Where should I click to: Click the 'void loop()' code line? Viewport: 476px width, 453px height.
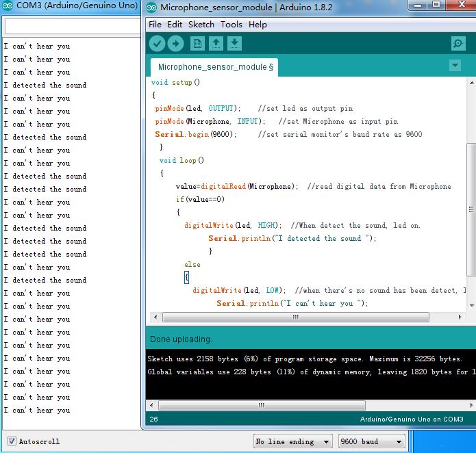point(181,160)
